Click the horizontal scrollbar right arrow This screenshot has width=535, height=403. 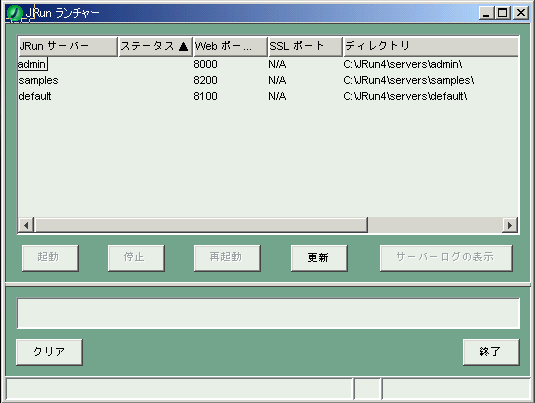(x=510, y=225)
